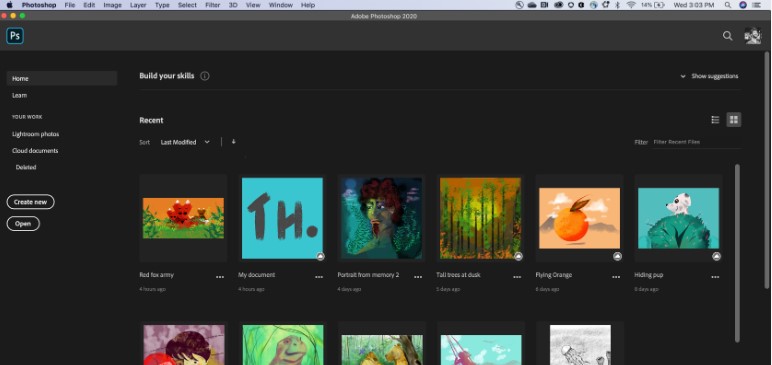
Task: Expand Show suggestions chevron
Action: (683, 76)
